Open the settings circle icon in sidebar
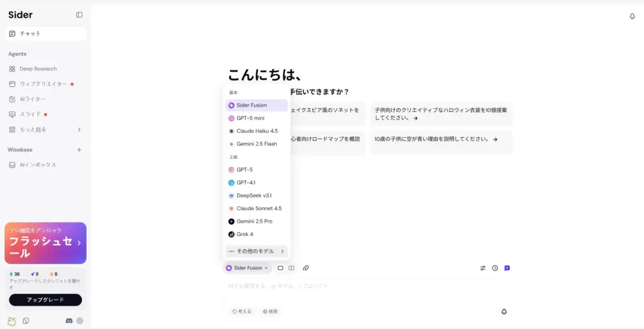The width and height of the screenshot is (644, 329). [x=80, y=321]
